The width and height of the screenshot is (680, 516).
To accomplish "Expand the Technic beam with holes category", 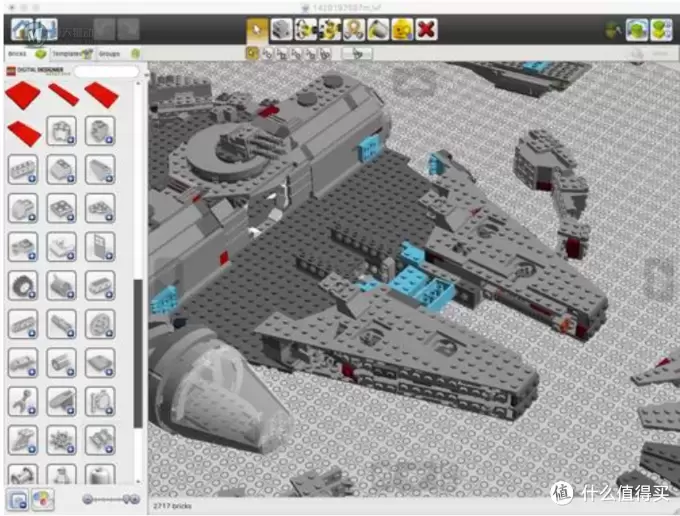I will (23, 324).
